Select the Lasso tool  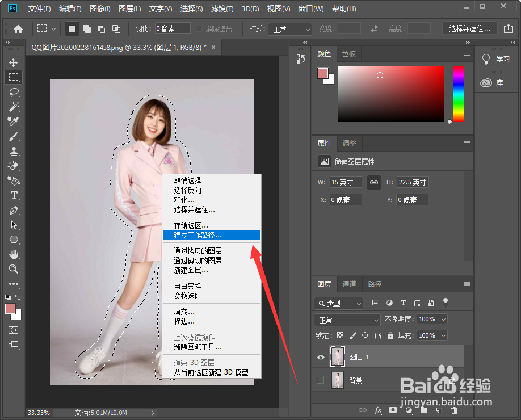(14, 93)
